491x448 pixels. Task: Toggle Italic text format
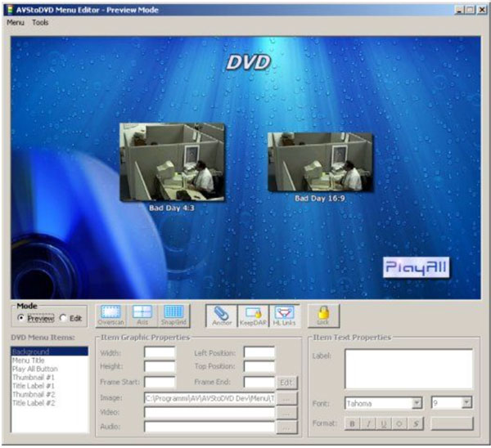[x=368, y=423]
